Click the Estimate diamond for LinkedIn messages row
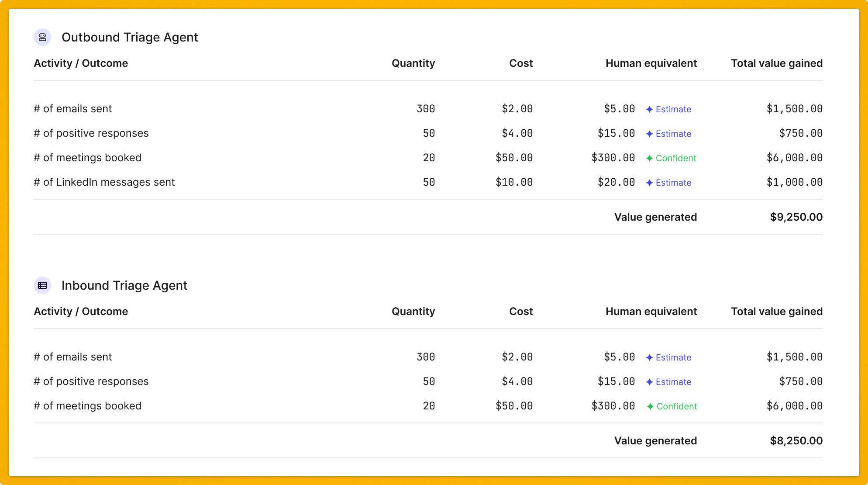 click(x=649, y=183)
